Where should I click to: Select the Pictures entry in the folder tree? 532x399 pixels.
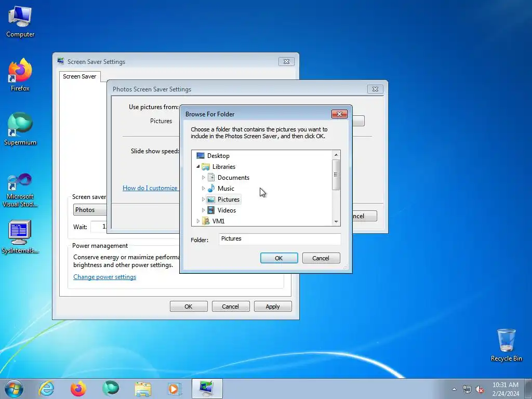229,199
